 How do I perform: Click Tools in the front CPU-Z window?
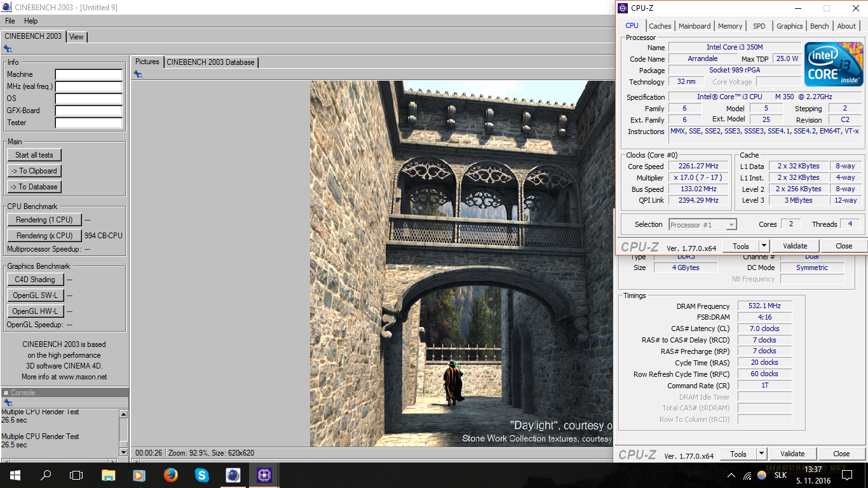click(x=741, y=246)
